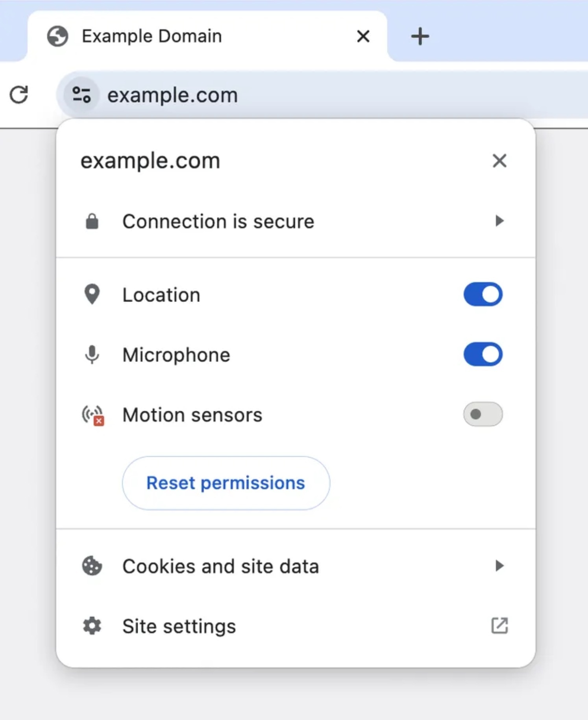Click the cookie icon
The width and height of the screenshot is (588, 720).
click(92, 566)
